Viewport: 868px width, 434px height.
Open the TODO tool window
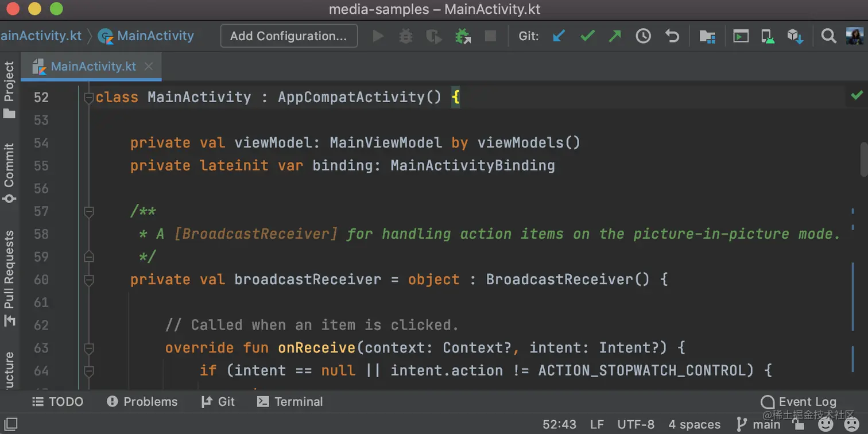pos(57,402)
